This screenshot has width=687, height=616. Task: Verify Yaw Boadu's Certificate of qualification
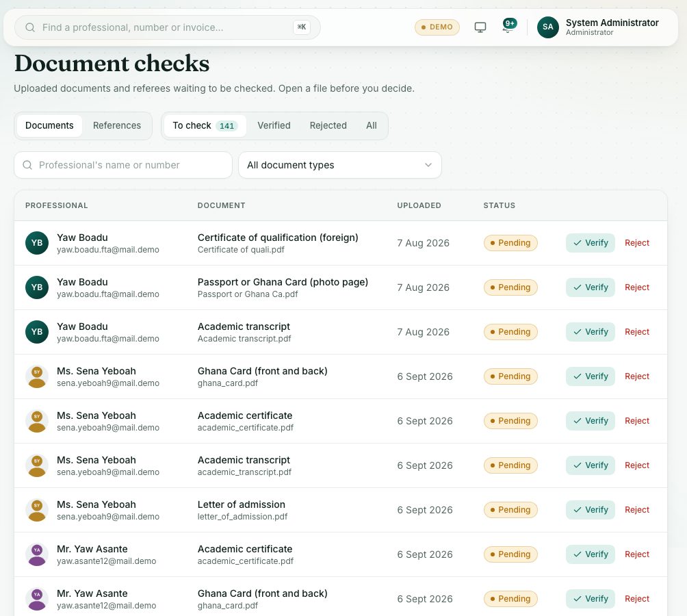point(590,243)
